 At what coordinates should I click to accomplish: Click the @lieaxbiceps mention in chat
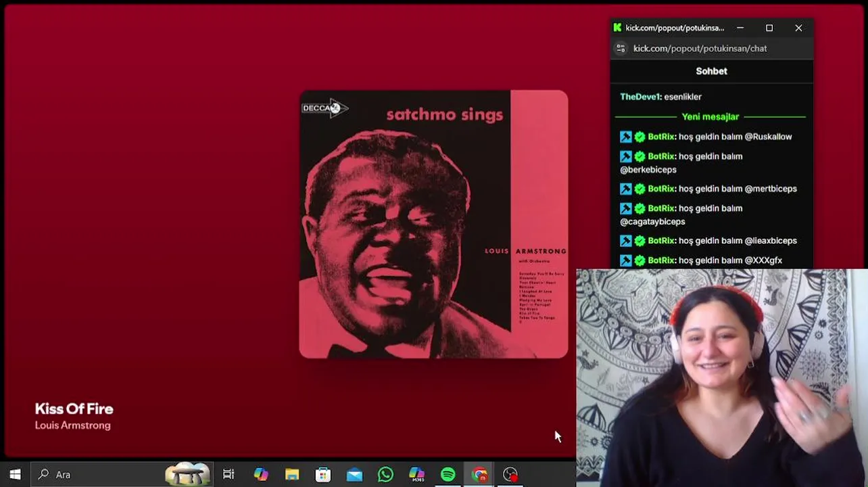771,241
